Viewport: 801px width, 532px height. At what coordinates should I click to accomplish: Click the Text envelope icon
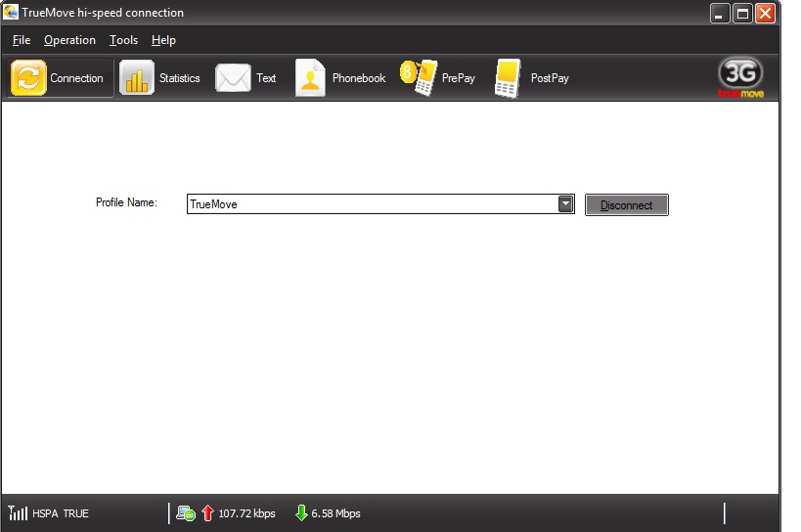233,78
